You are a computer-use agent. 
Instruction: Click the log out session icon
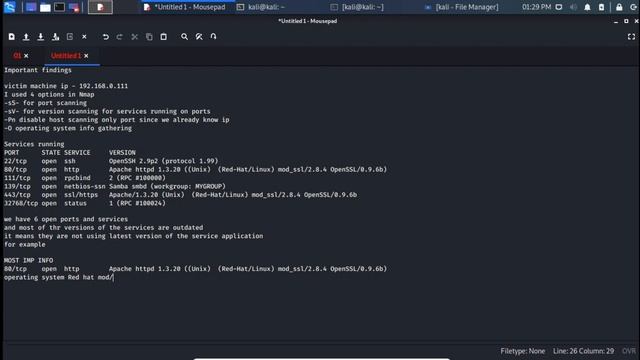(x=633, y=7)
